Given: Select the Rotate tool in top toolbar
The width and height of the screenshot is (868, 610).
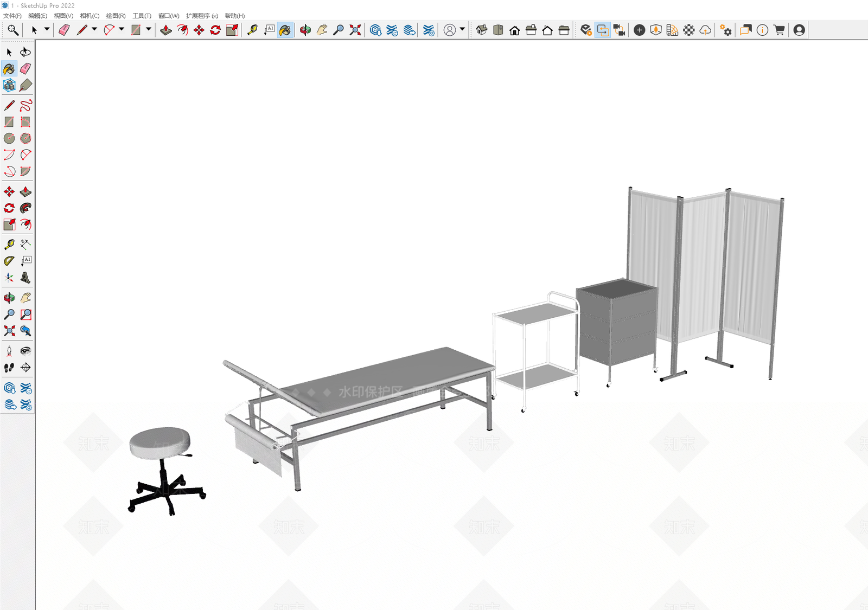Looking at the screenshot, I should (215, 30).
